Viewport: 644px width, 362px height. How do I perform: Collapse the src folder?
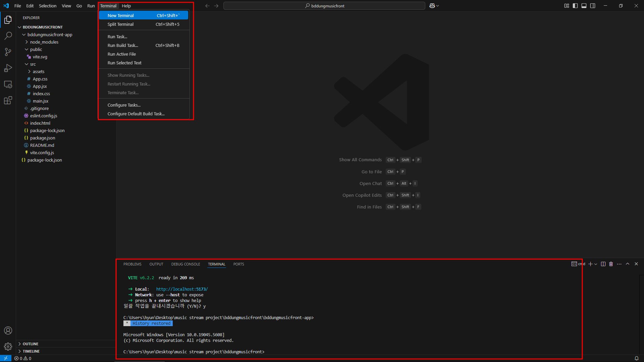click(x=33, y=64)
